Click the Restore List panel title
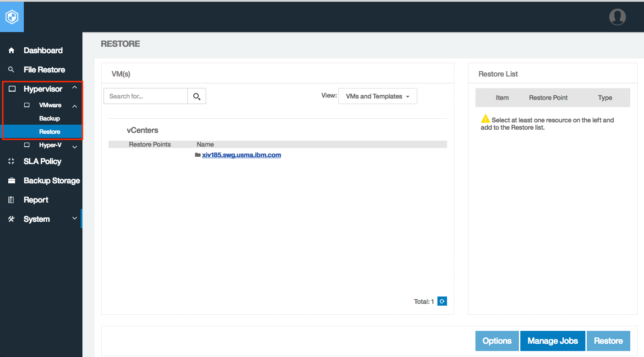Image resolution: width=644 pixels, height=357 pixels. coord(498,74)
